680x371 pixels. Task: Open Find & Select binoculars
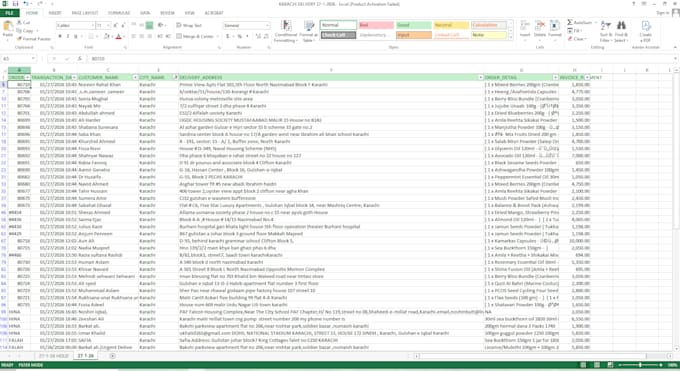pos(621,31)
